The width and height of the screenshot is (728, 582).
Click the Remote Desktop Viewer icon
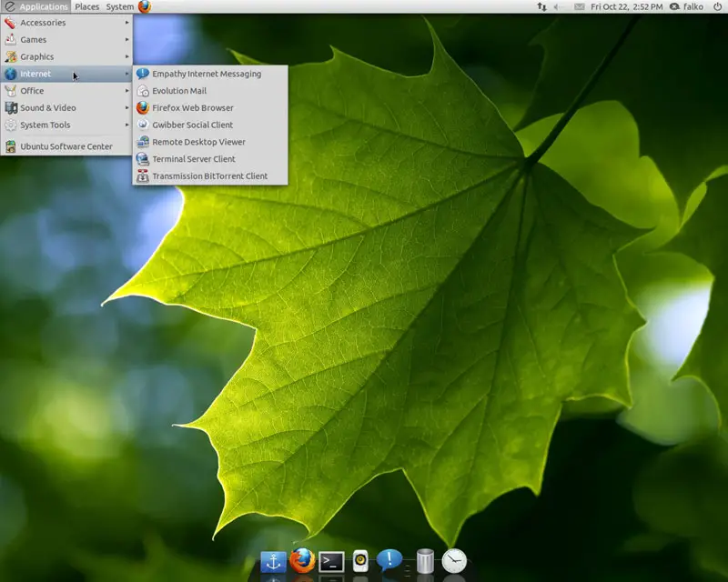tap(143, 142)
